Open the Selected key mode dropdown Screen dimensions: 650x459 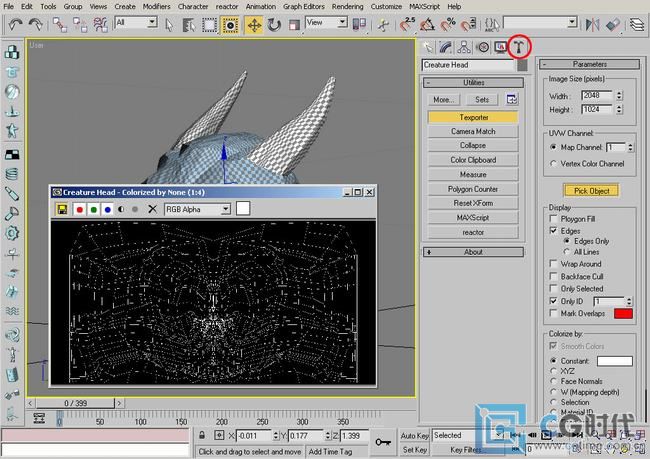[x=468, y=435]
